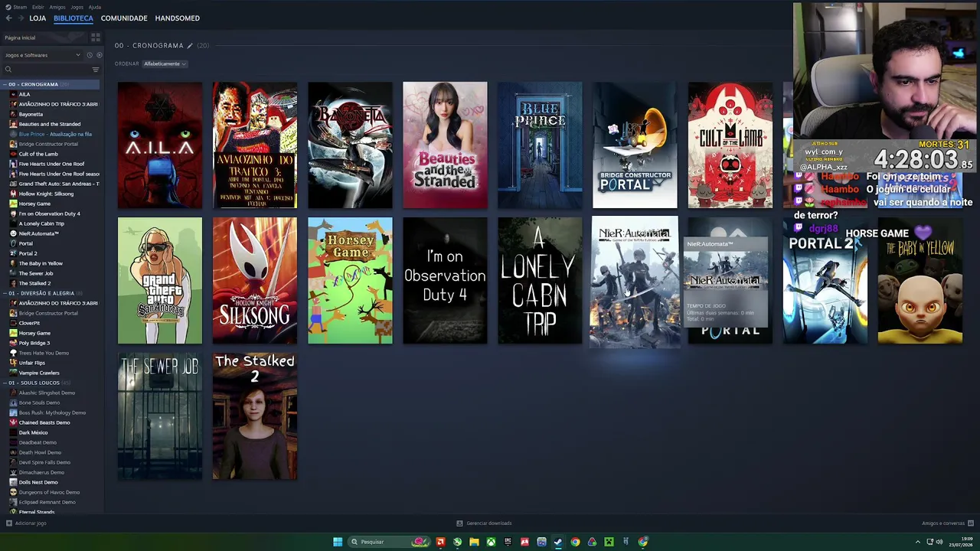
Task: Go forward with the Steam forward arrow
Action: pos(20,18)
